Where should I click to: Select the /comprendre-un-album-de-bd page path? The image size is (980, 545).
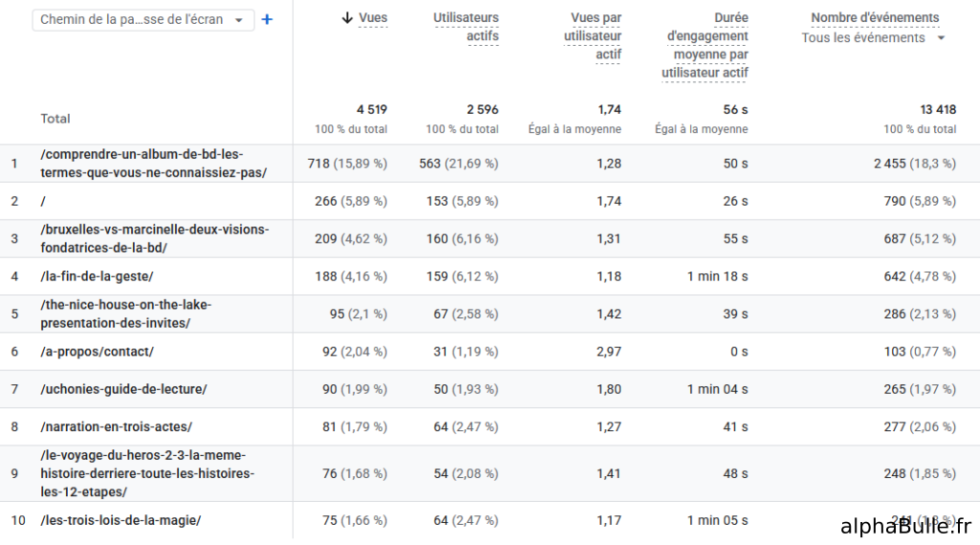pyautogui.click(x=154, y=164)
